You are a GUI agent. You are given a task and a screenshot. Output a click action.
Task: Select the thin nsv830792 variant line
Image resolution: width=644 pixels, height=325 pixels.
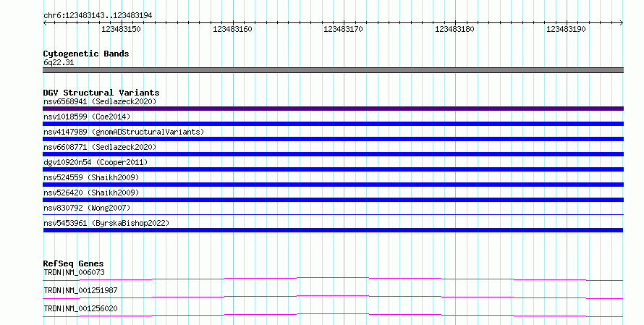333,214
